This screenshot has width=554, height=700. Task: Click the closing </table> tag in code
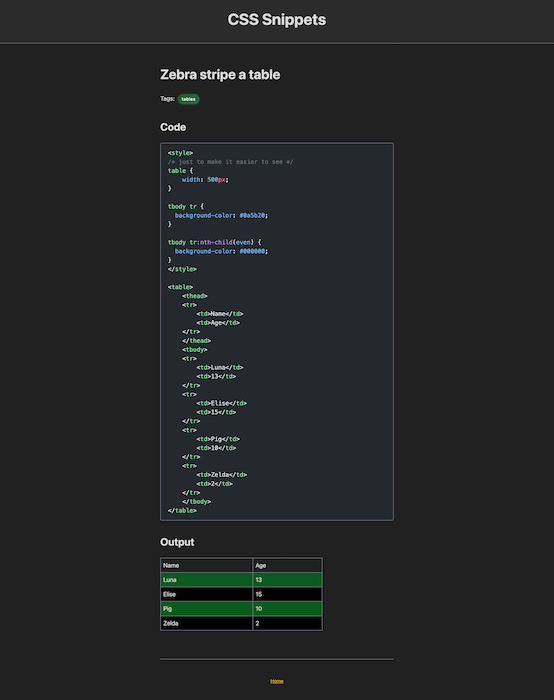(182, 510)
